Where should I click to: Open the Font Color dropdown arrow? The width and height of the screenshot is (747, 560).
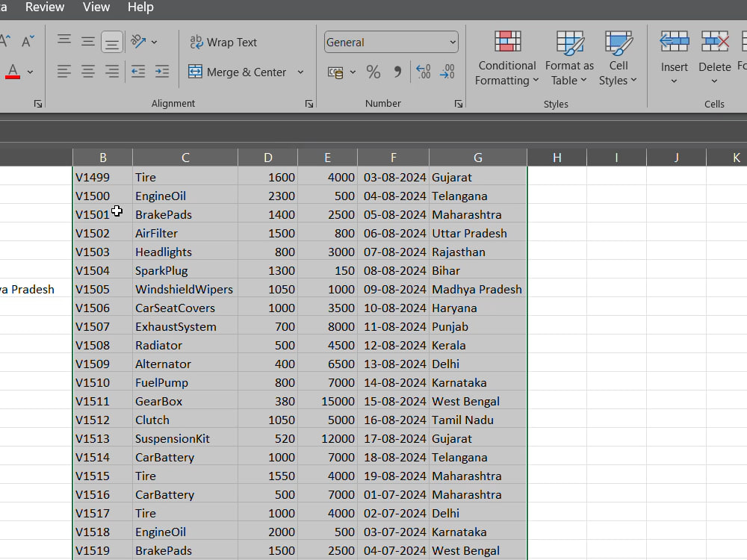[x=30, y=72]
